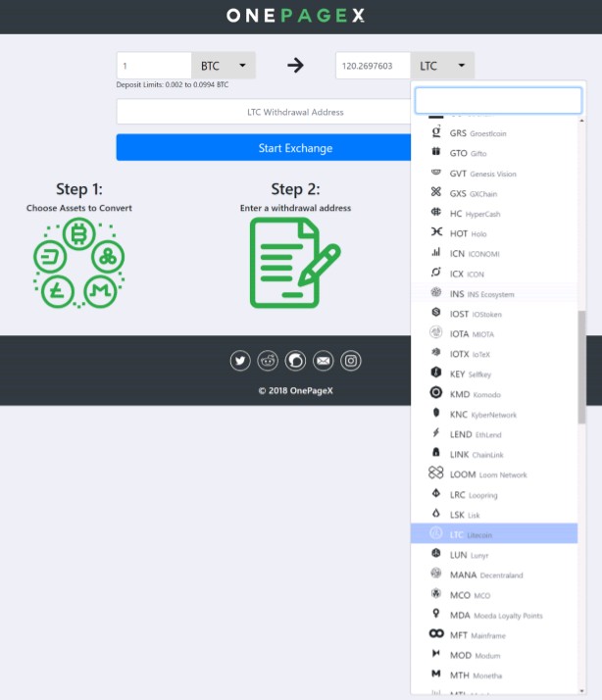602x700 pixels.
Task: Click the deposit amount field showing 1
Action: click(154, 66)
